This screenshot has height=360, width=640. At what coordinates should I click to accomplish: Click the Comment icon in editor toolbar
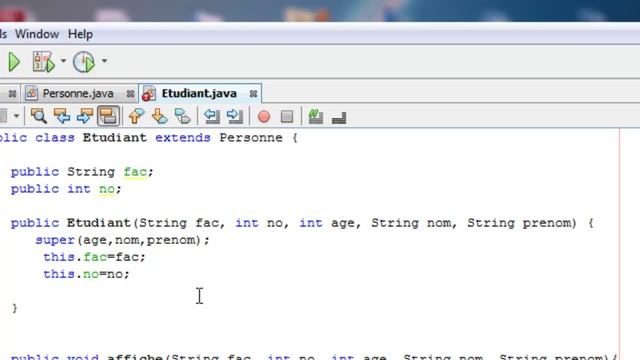[316, 116]
